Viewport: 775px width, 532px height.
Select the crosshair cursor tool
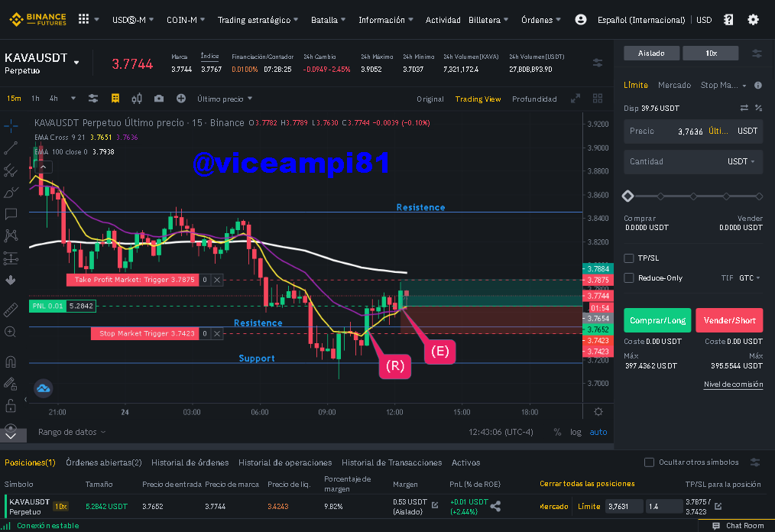click(x=11, y=125)
